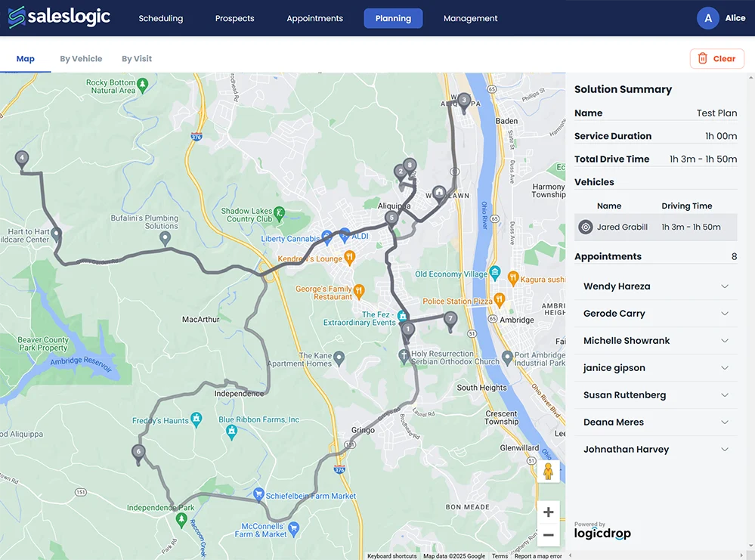This screenshot has height=560, width=755.
Task: Click the Jared Grabill vehicle target icon
Action: [586, 227]
